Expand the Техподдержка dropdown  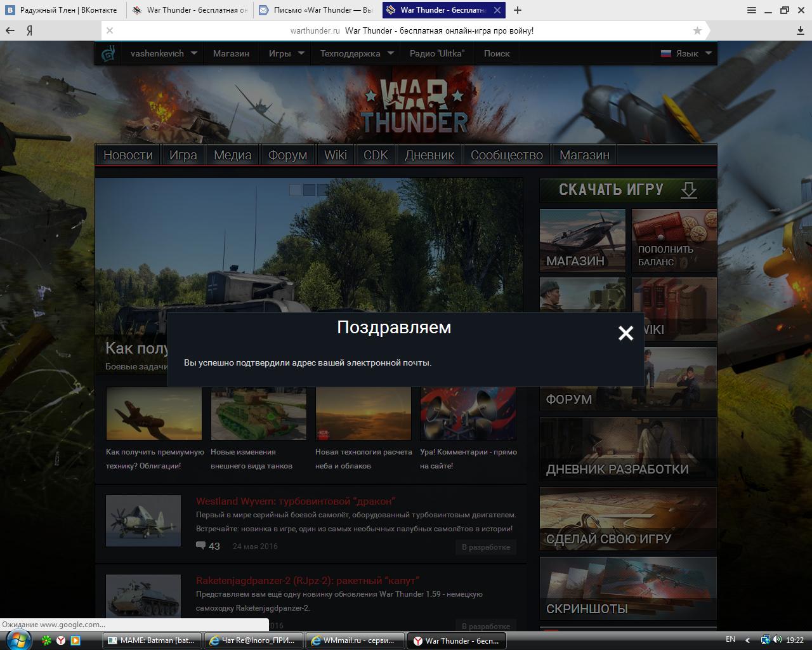(390, 54)
